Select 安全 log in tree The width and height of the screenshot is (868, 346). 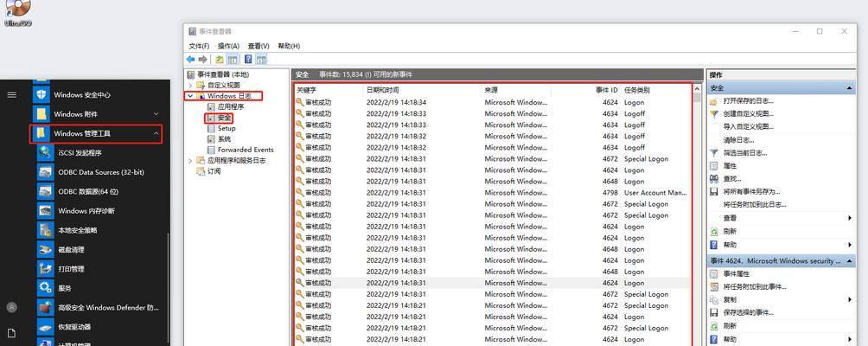[x=224, y=118]
